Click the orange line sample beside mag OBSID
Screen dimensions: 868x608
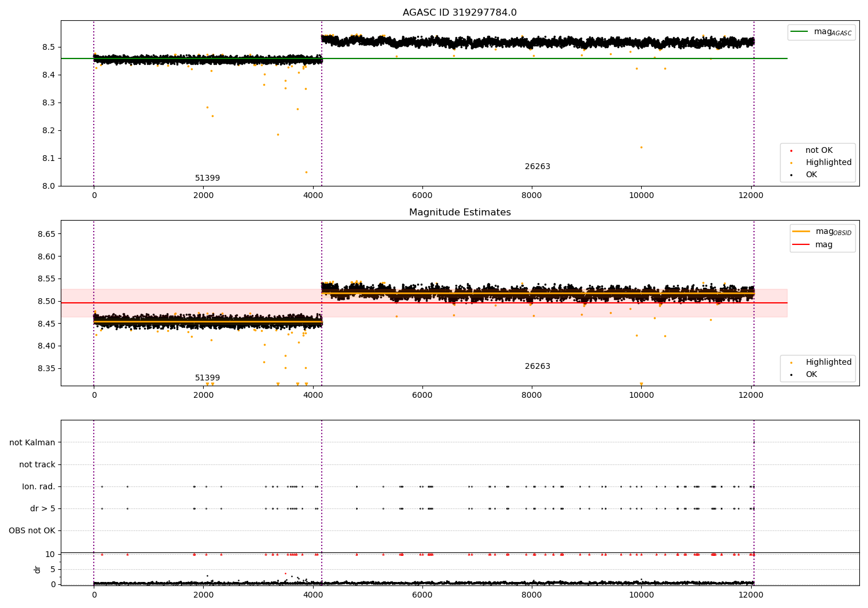[x=801, y=232]
